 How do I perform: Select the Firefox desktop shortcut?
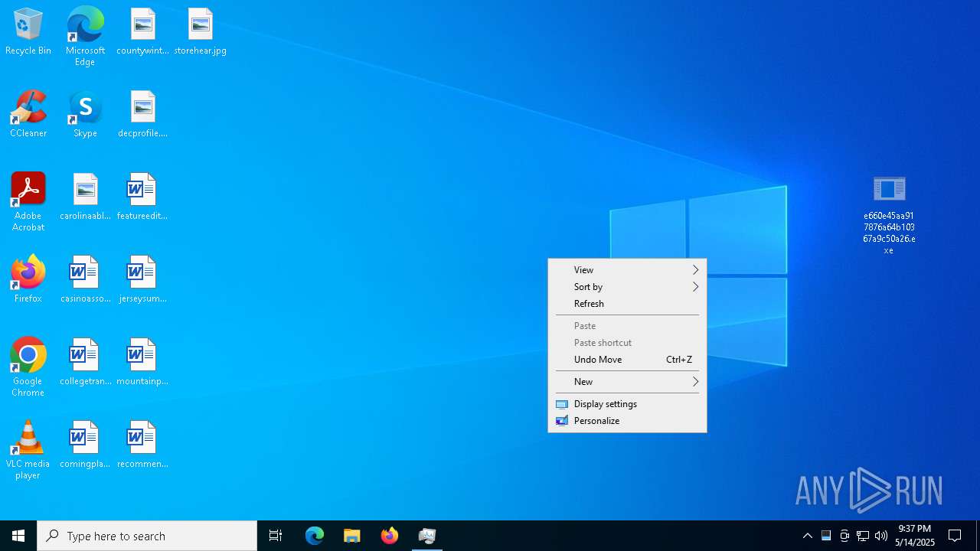click(x=28, y=279)
